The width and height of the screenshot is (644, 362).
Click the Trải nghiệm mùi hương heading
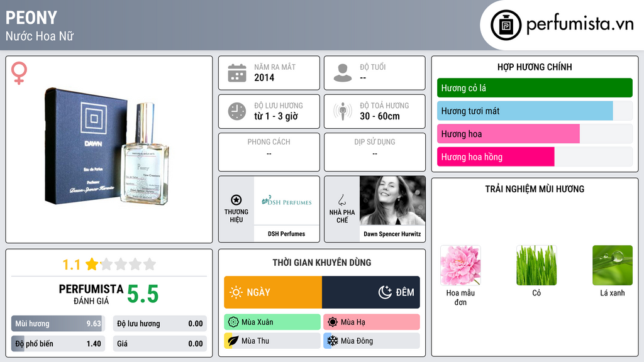pyautogui.click(x=535, y=189)
